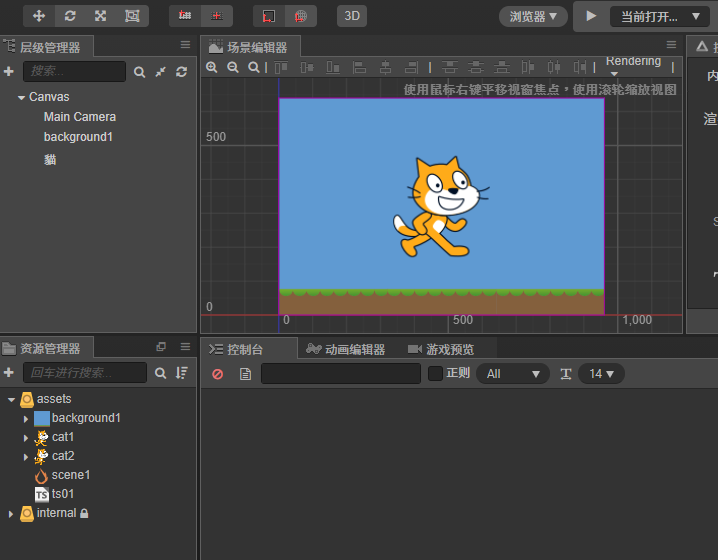The width and height of the screenshot is (718, 560).
Task: Align selected nodes to top
Action: (281, 68)
